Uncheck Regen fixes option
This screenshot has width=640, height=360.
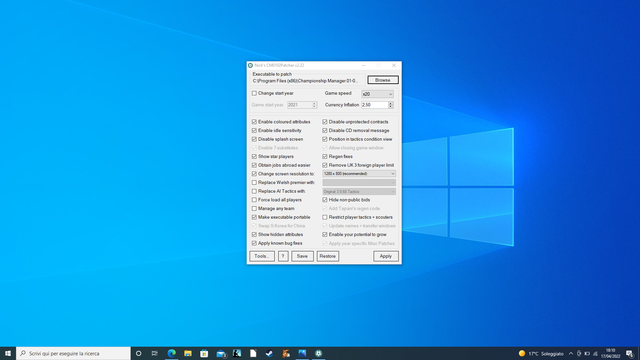pyautogui.click(x=325, y=157)
